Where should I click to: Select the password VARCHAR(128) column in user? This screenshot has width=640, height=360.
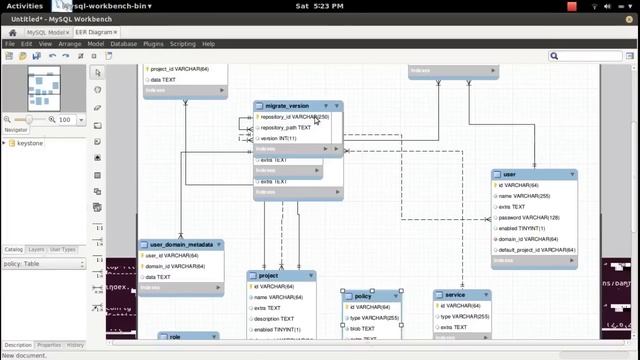tap(529, 218)
